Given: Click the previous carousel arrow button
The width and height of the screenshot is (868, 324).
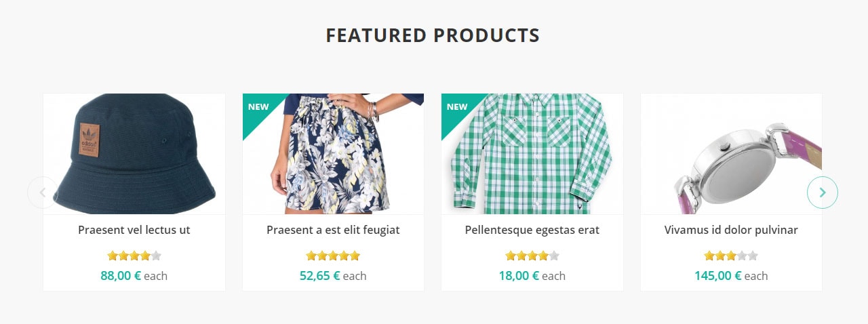Looking at the screenshot, I should click(43, 193).
